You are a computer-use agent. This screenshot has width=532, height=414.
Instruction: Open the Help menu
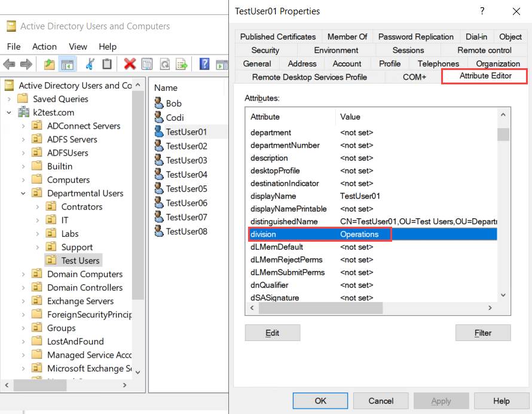[108, 47]
